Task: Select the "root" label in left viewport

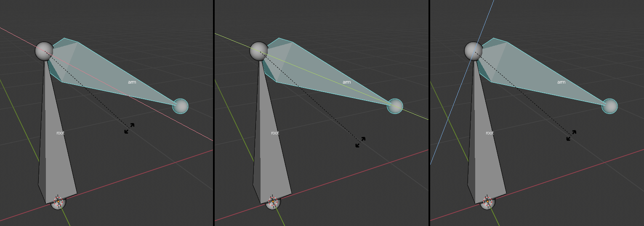Action: pyautogui.click(x=61, y=133)
